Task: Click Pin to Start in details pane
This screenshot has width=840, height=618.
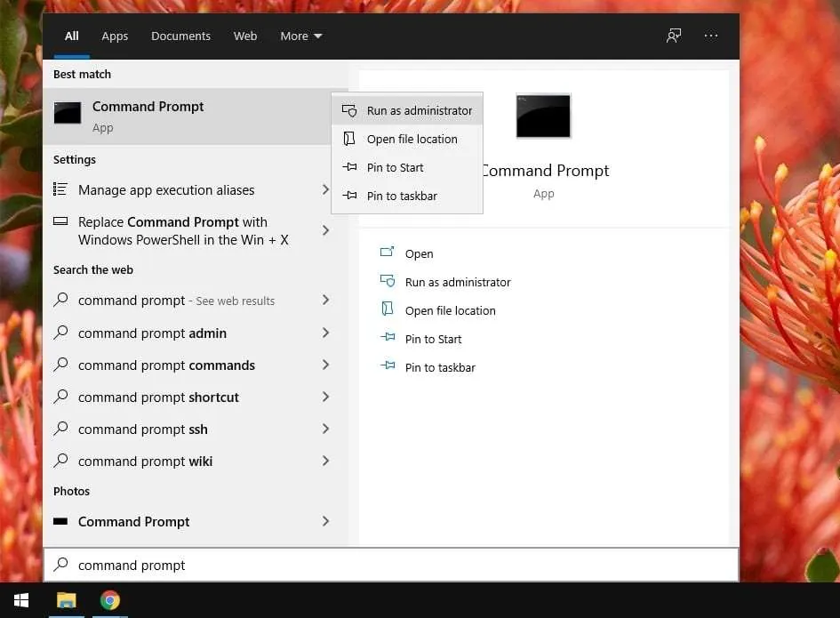Action: pyautogui.click(x=433, y=339)
